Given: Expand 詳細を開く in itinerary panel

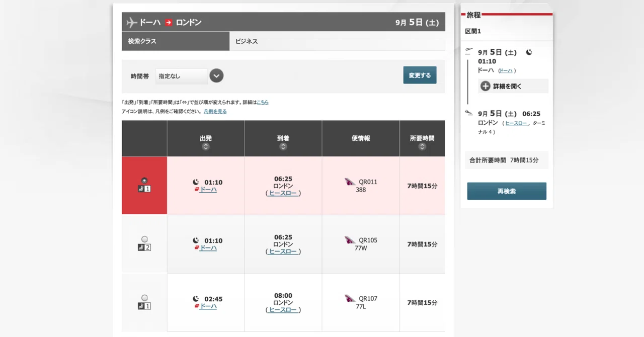Looking at the screenshot, I should 513,86.
